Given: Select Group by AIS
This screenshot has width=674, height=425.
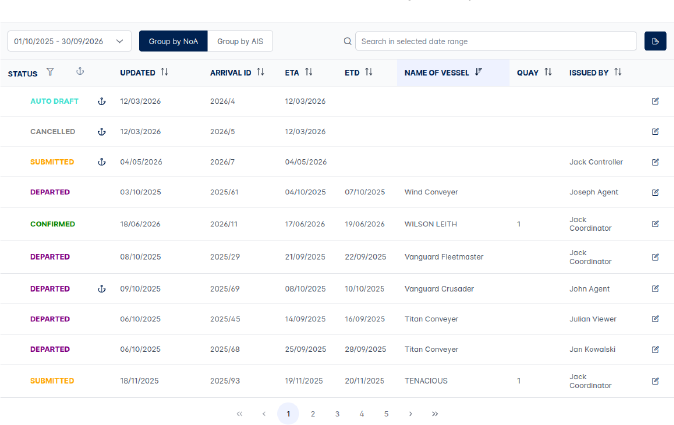Looking at the screenshot, I should click(240, 41).
